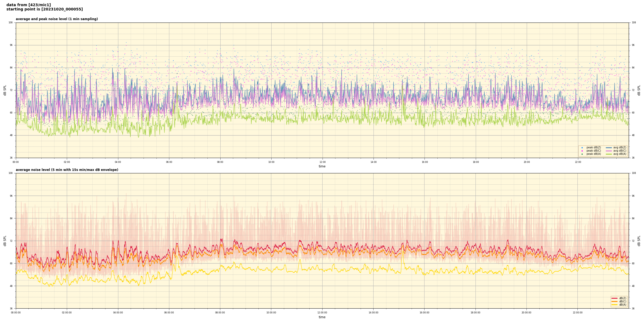Click the 06:00 tick label on top chart
The height and width of the screenshot is (322, 644).
point(169,162)
